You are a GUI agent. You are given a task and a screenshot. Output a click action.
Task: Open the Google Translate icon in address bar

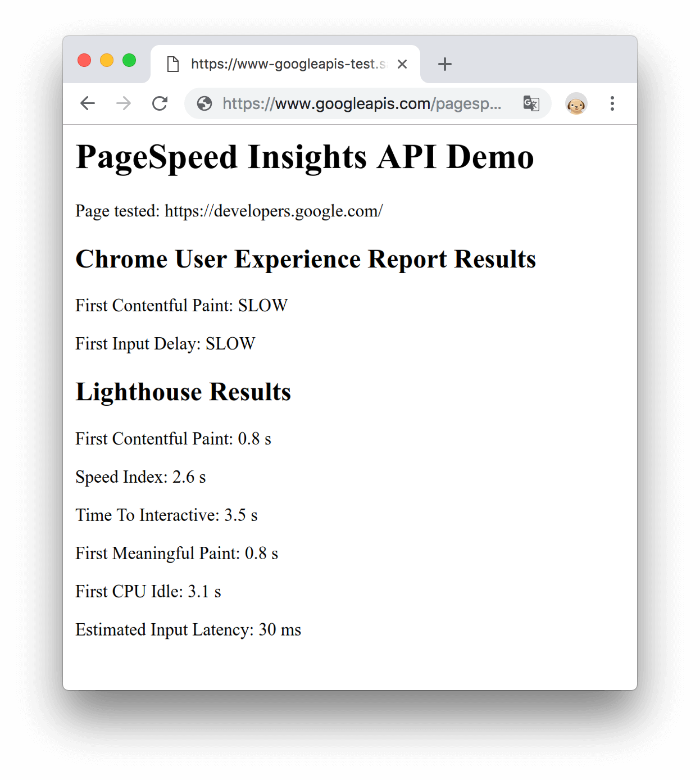pos(531,103)
